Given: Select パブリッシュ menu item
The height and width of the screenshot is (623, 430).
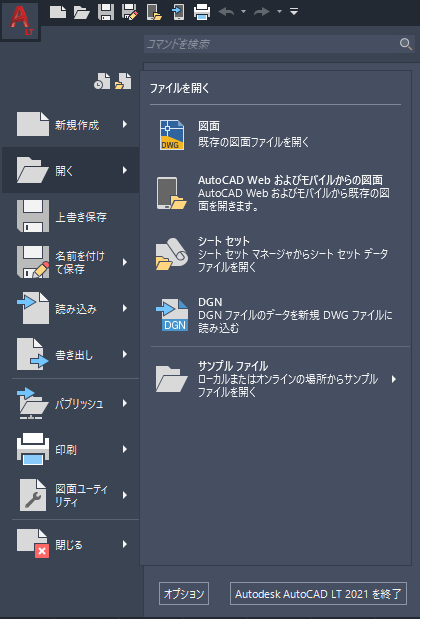Looking at the screenshot, I should click(71, 404).
